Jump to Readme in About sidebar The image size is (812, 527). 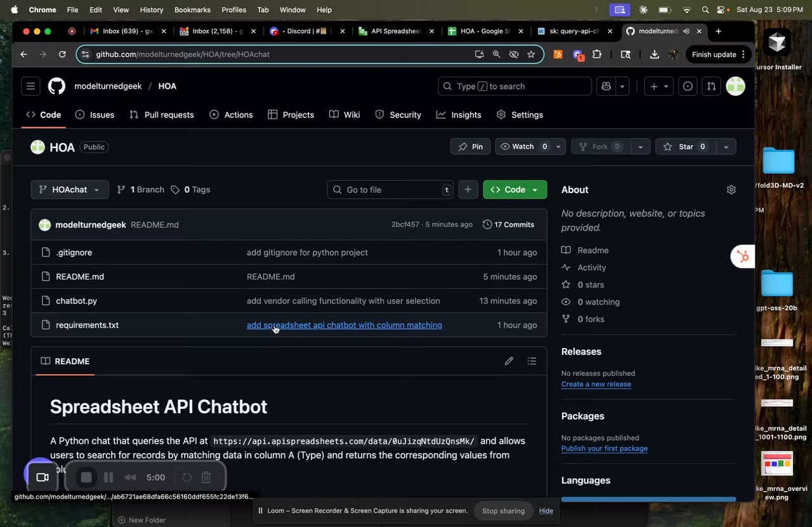pos(585,251)
